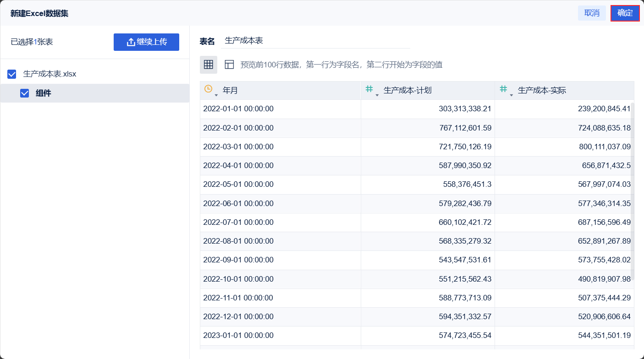Click the 573,755,428.02 actual cost cell
This screenshot has height=359, width=644.
(565, 260)
